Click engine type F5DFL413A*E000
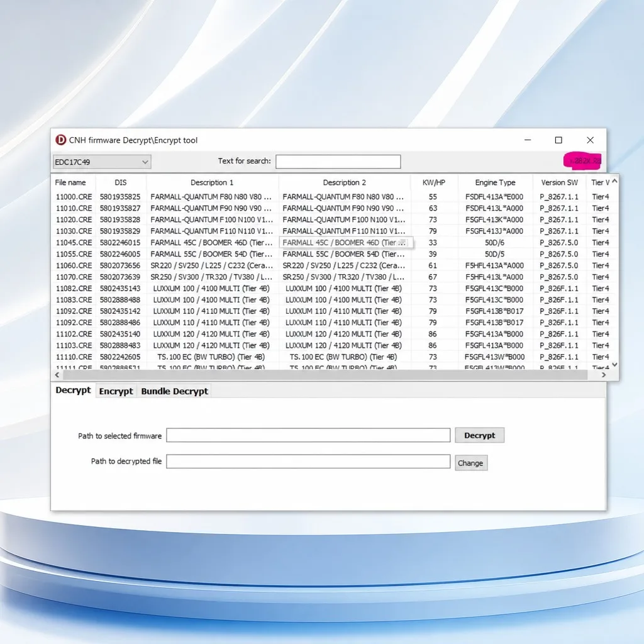644x644 pixels. point(494,197)
